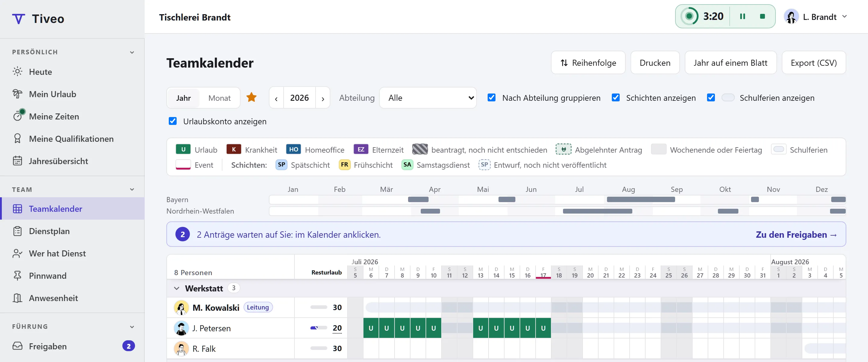Collapse the Werkstatt group
Screen dimensions: 868x362
[177, 288]
